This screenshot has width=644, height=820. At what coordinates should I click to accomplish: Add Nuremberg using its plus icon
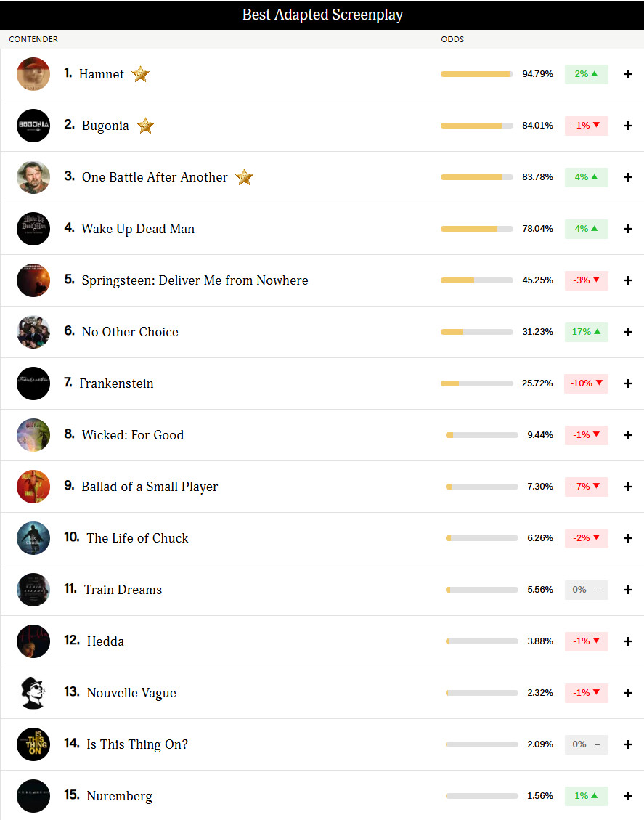point(628,796)
